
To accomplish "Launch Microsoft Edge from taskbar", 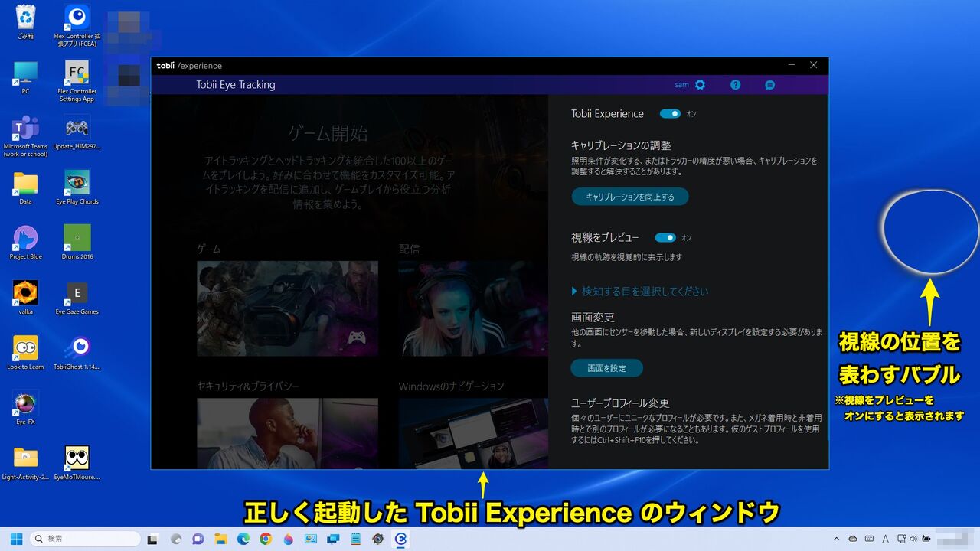I will pyautogui.click(x=243, y=539).
